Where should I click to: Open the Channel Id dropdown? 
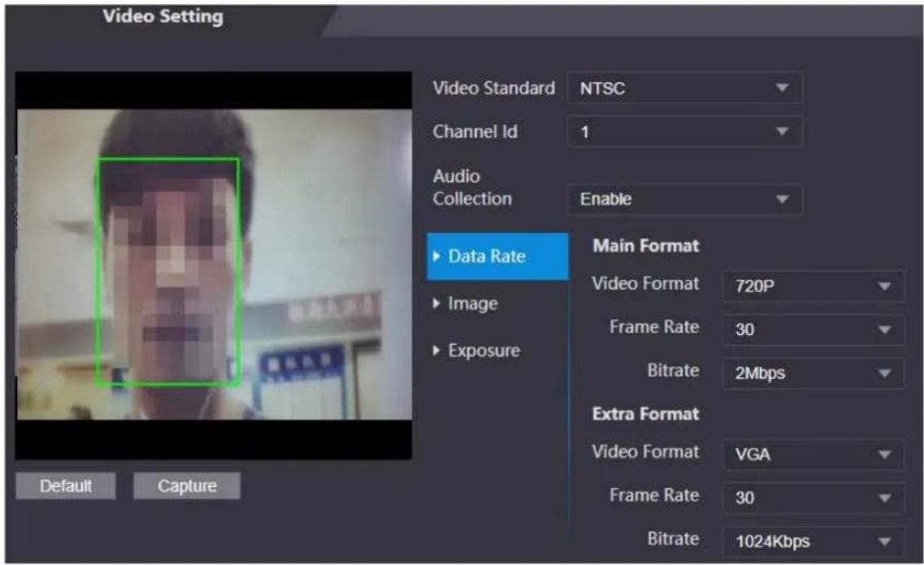click(x=684, y=131)
